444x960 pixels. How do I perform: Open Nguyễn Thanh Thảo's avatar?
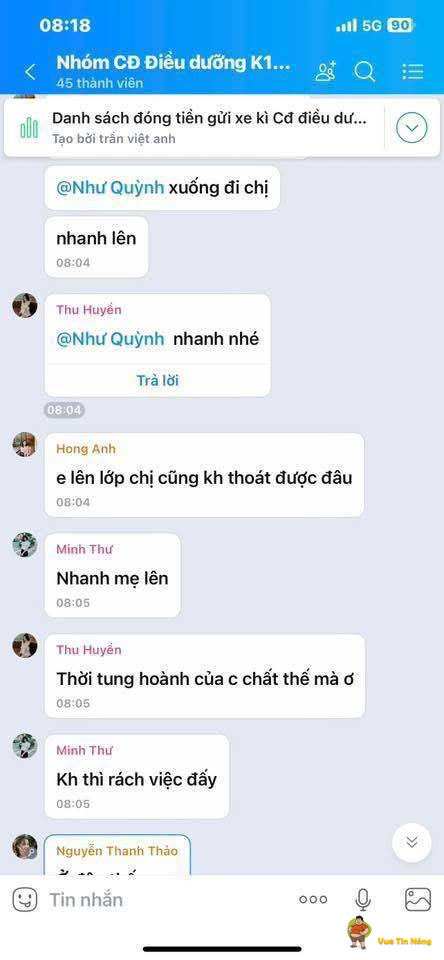point(24,846)
